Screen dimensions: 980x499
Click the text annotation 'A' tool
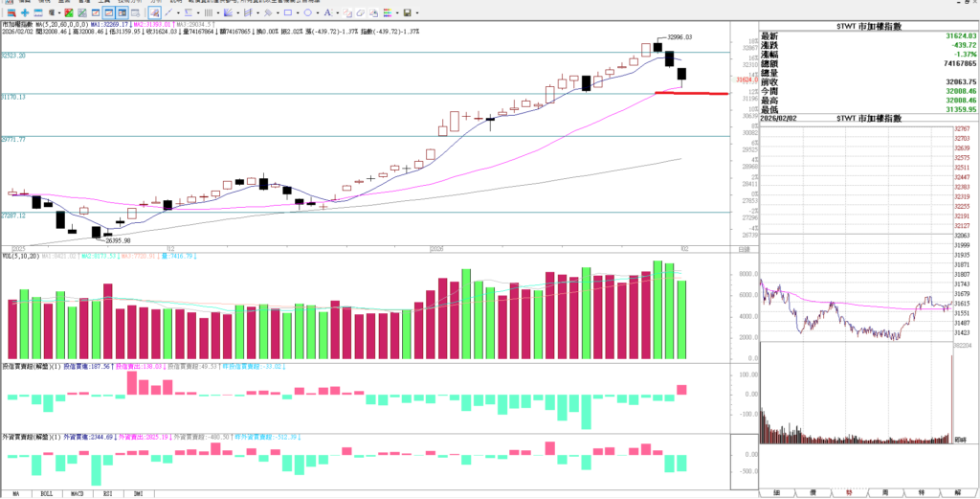(327, 12)
